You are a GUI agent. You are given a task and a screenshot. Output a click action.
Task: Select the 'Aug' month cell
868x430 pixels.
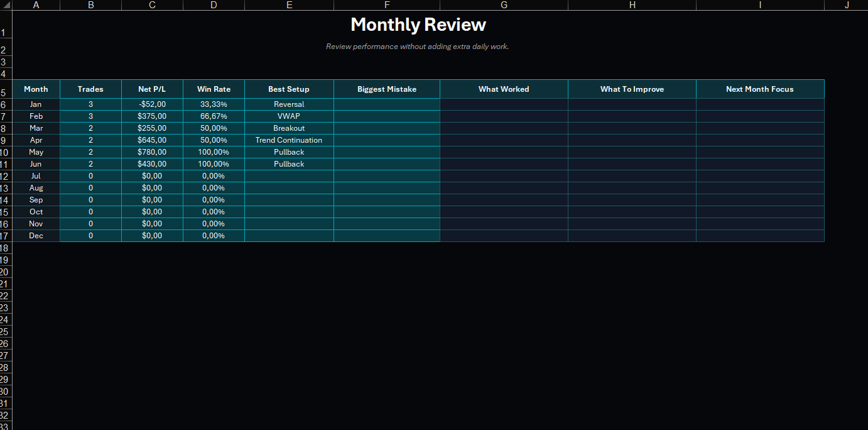pos(36,188)
